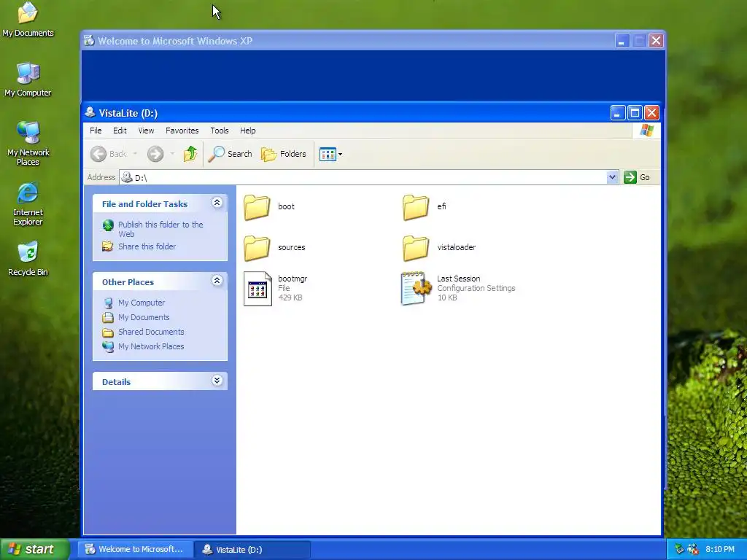Go up one folder level

tap(190, 154)
